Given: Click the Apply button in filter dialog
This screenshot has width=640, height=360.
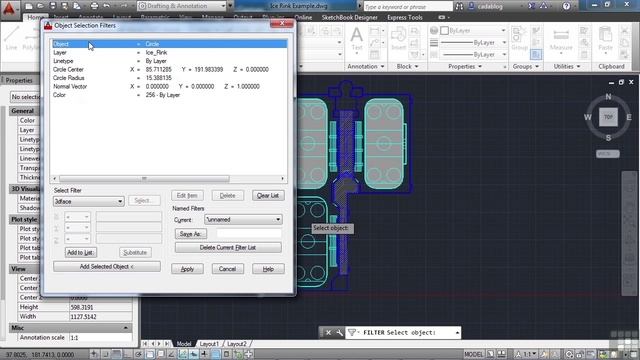Looking at the screenshot, I should click(x=187, y=269).
